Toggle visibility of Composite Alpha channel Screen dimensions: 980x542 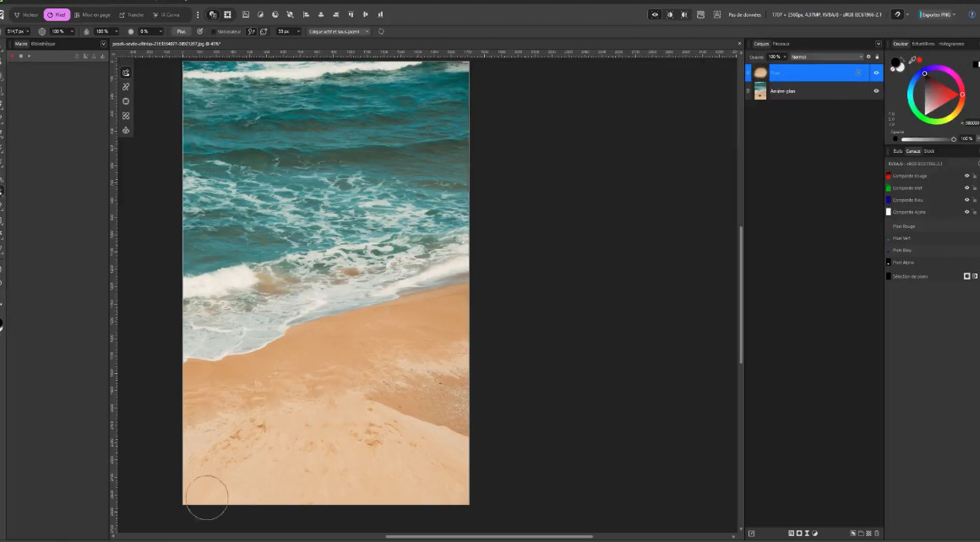(966, 212)
